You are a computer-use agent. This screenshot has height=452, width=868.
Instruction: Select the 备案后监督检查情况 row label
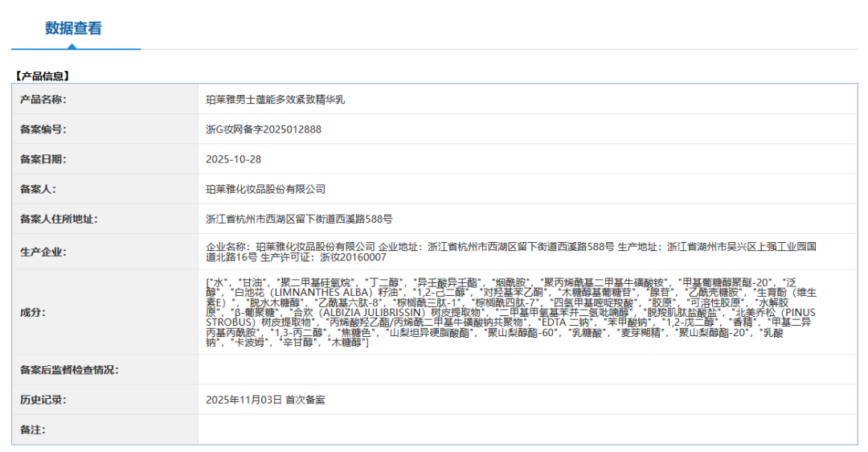click(69, 370)
